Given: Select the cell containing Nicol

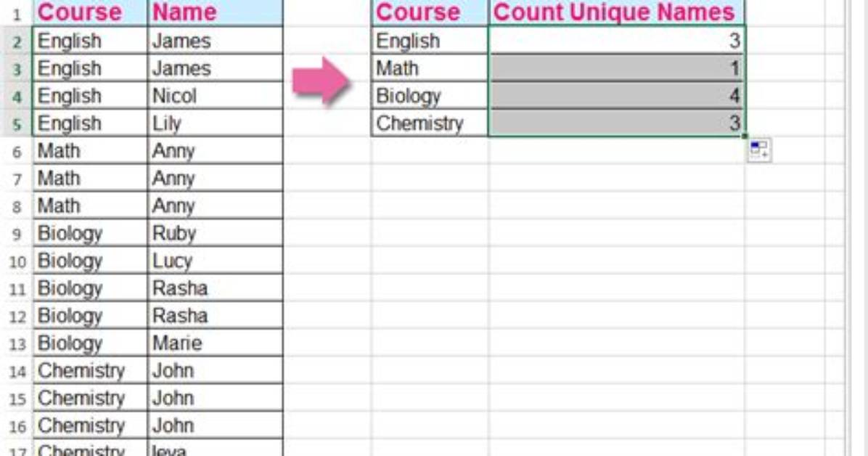Looking at the screenshot, I should coord(216,96).
